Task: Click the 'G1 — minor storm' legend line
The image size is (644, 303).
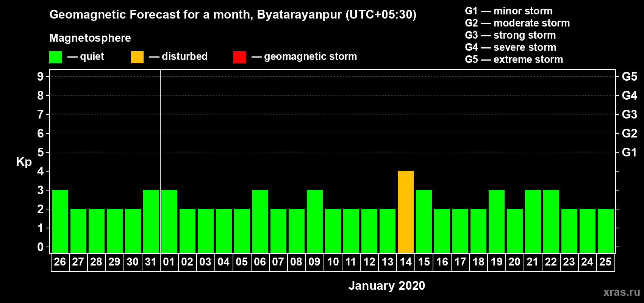Action: pyautogui.click(x=509, y=11)
